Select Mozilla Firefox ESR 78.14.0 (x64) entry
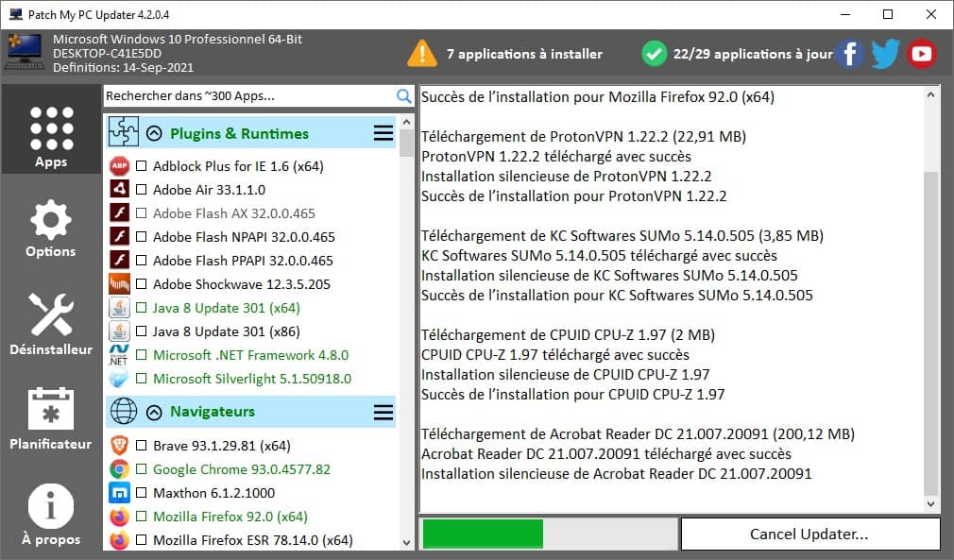Image resolution: width=954 pixels, height=560 pixels. (x=252, y=540)
